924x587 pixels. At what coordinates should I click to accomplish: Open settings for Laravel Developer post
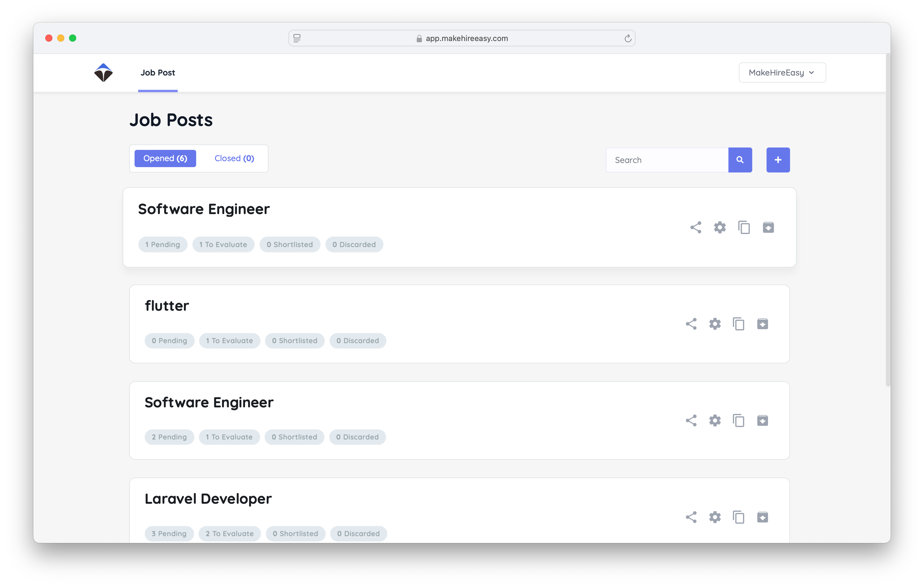point(714,517)
